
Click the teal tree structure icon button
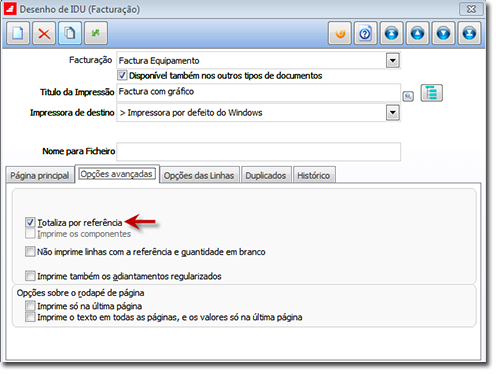[432, 93]
